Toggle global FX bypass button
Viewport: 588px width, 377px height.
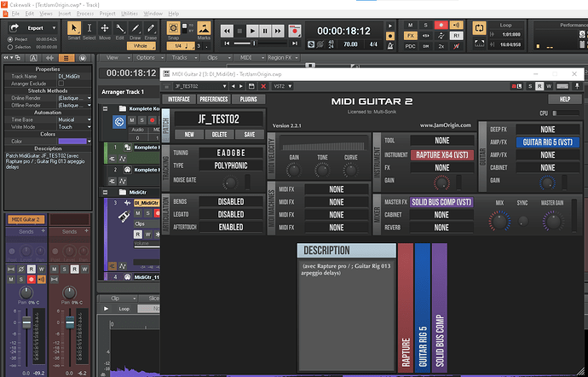(410, 36)
